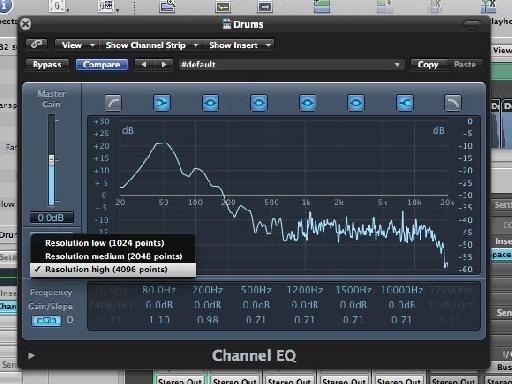Click the pill button in title bar

(x=472, y=24)
